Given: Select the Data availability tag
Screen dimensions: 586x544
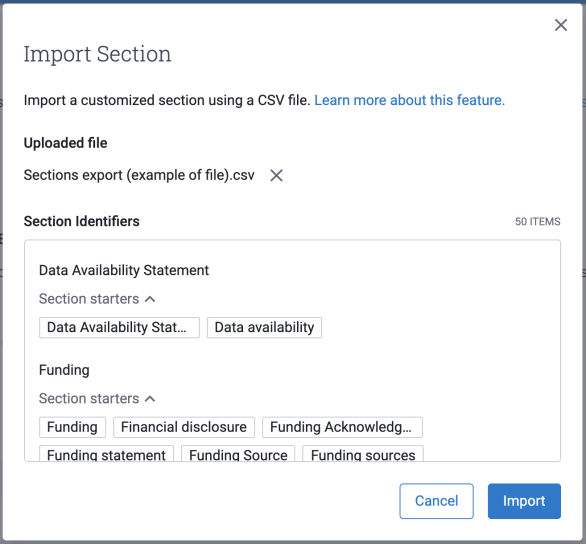Looking at the screenshot, I should pyautogui.click(x=264, y=328).
